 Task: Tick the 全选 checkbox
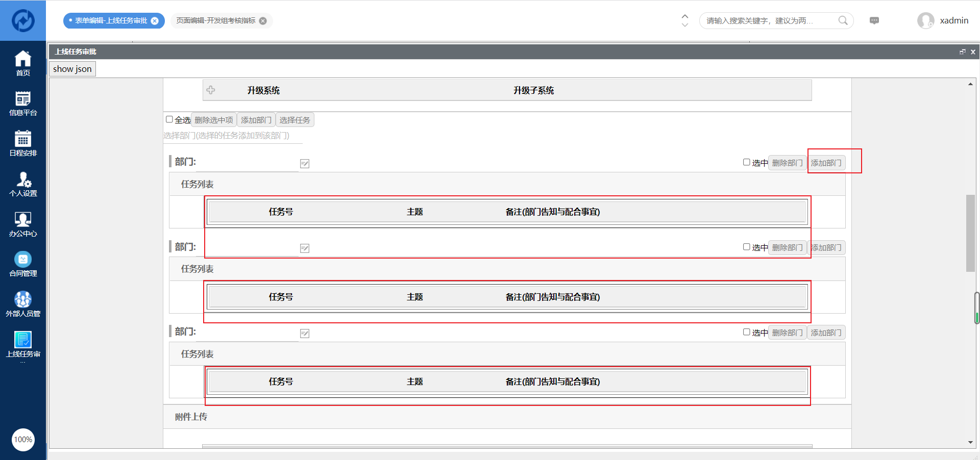click(169, 119)
